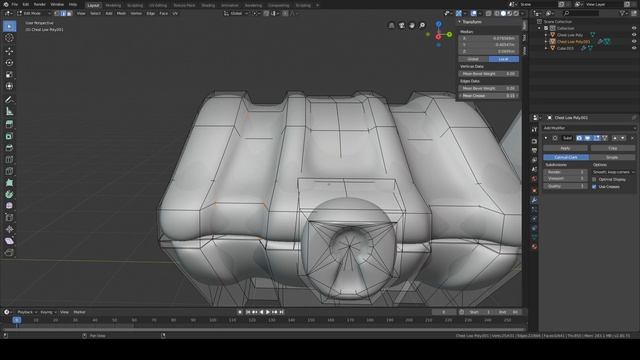Toggle the Optimal Display checkbox

[594, 179]
